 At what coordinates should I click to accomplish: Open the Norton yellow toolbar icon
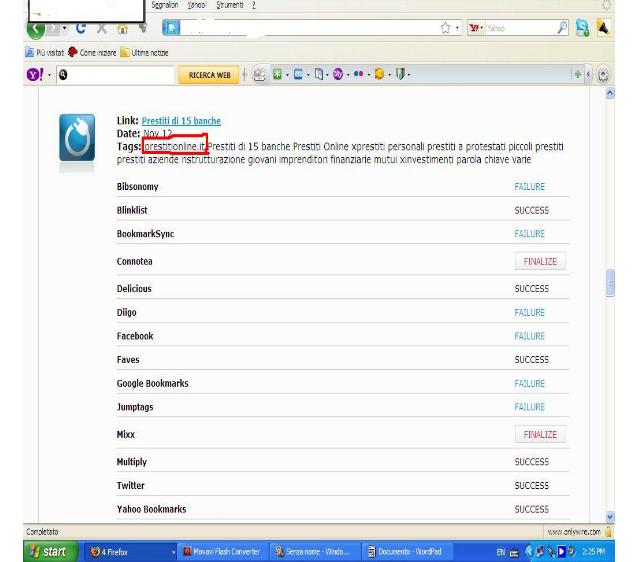click(x=603, y=28)
